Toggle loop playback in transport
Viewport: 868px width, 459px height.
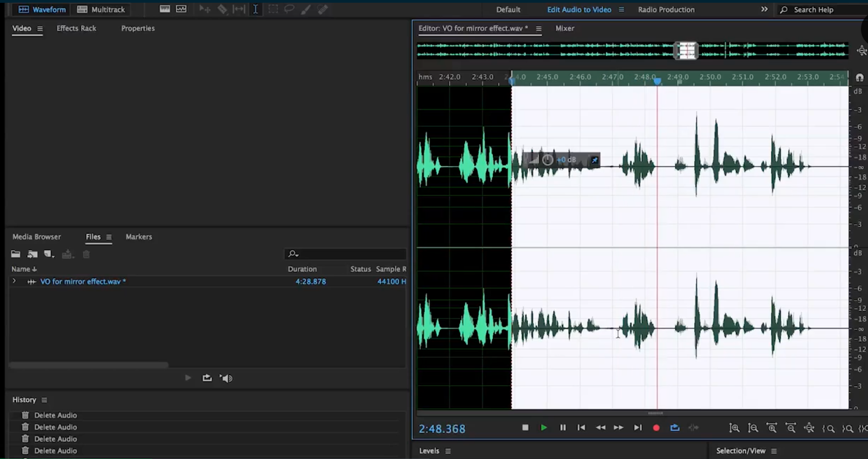[675, 428]
